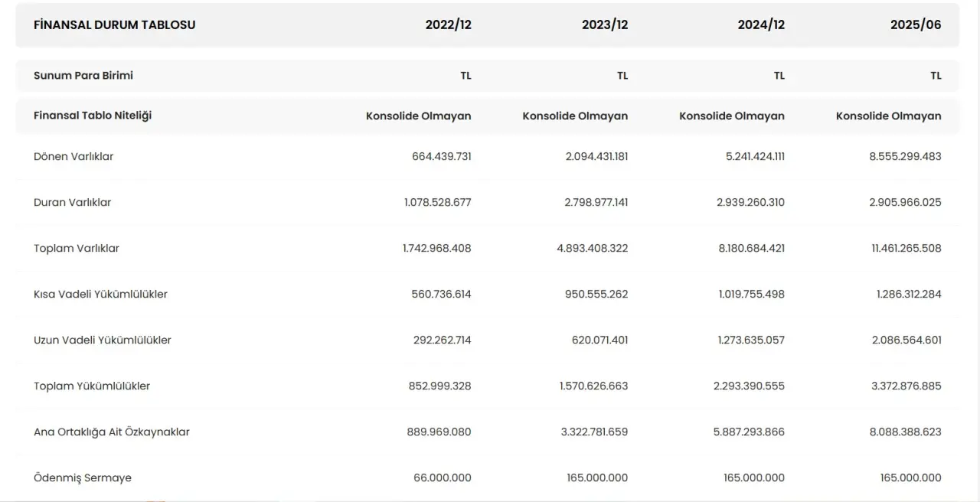Click the Uzun Vadeli Yükümlülükler row label
The width and height of the screenshot is (980, 502).
(103, 340)
